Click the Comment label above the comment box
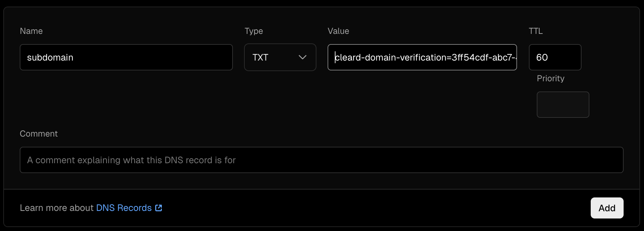The width and height of the screenshot is (644, 231). 39,134
